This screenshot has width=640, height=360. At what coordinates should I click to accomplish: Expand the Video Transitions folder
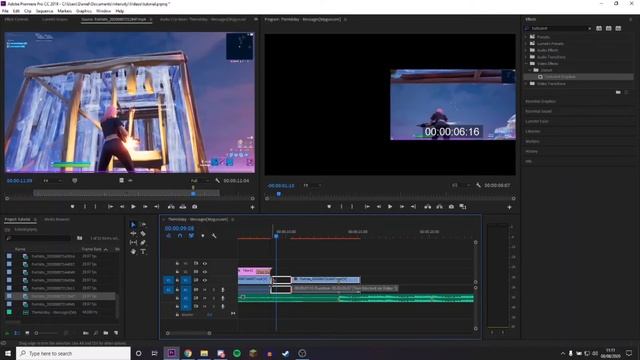tap(527, 84)
